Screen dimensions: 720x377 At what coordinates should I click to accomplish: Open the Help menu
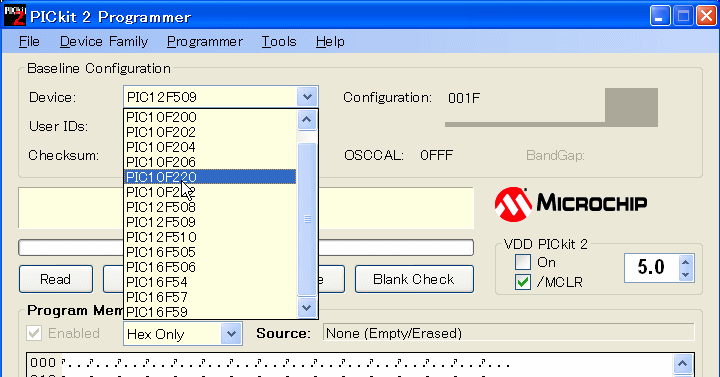tap(330, 42)
